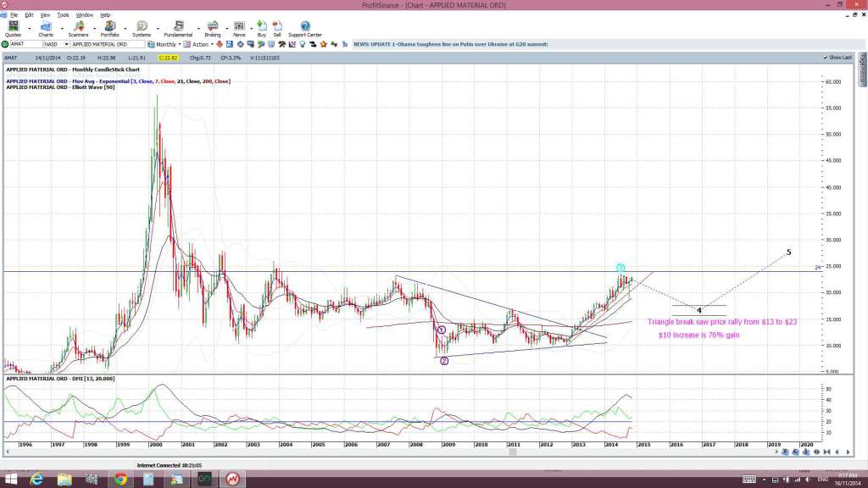Viewport: 868px width, 488px height.
Task: Open the File menu
Action: (14, 15)
